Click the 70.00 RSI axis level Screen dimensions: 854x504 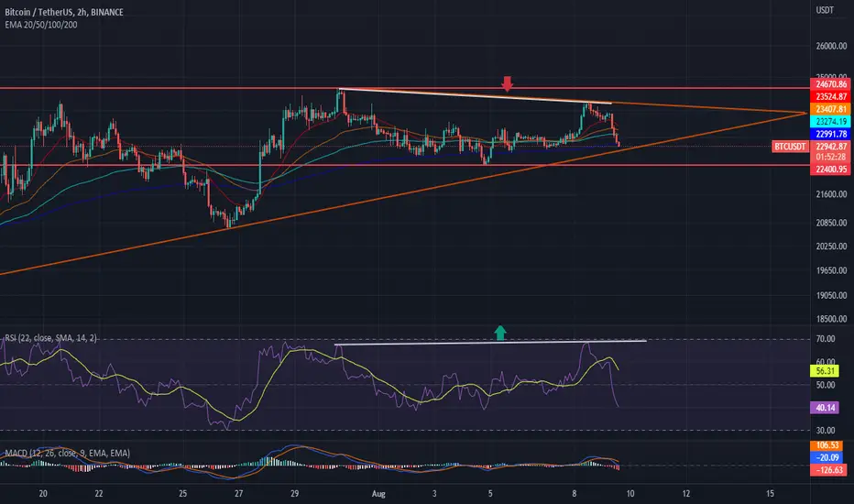[826, 339]
